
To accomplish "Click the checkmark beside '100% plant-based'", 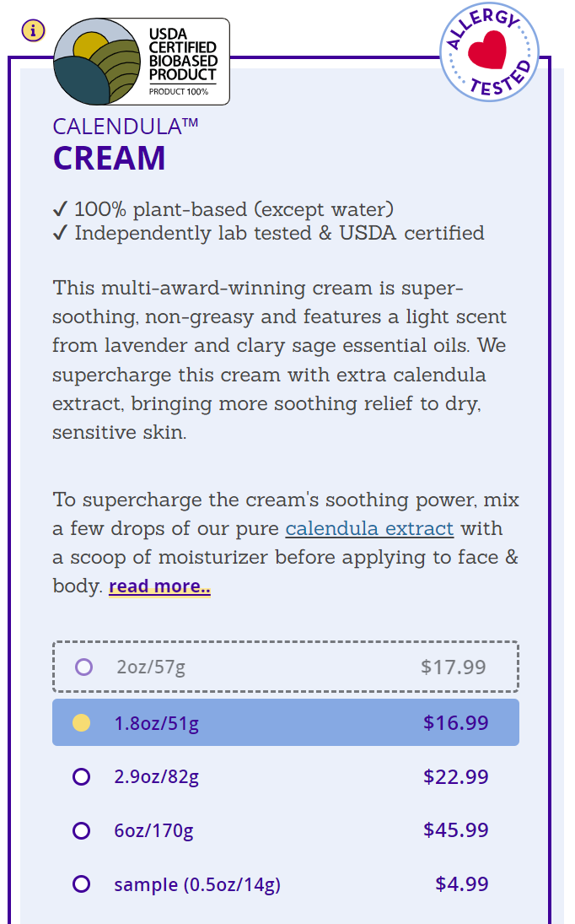I will tap(60, 208).
